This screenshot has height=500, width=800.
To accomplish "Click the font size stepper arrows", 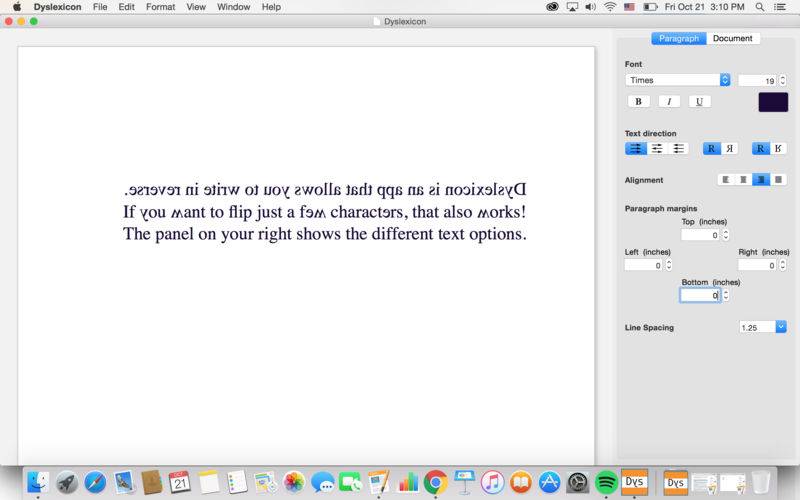I will (783, 80).
